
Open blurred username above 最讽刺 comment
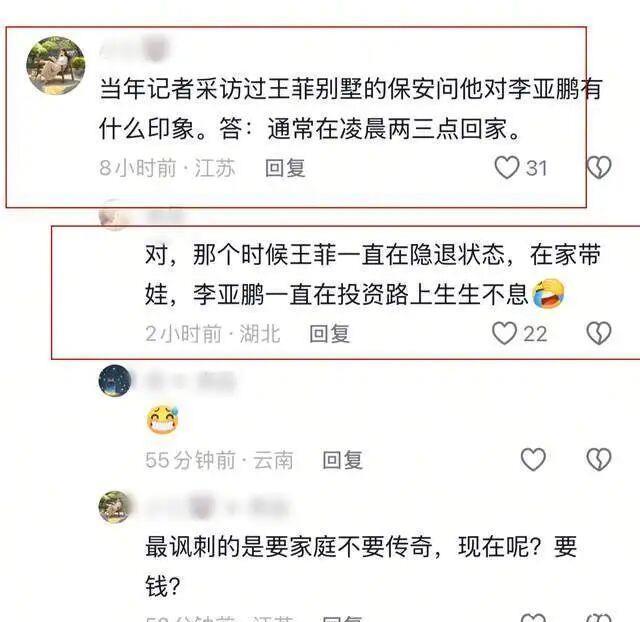pos(217,508)
